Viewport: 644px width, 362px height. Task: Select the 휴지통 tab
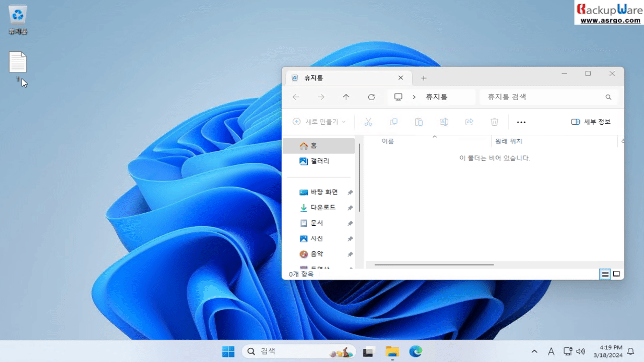pyautogui.click(x=348, y=78)
